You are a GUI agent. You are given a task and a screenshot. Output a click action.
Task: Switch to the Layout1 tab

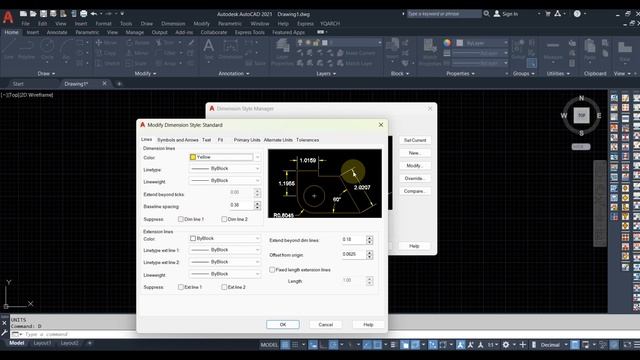42,343
